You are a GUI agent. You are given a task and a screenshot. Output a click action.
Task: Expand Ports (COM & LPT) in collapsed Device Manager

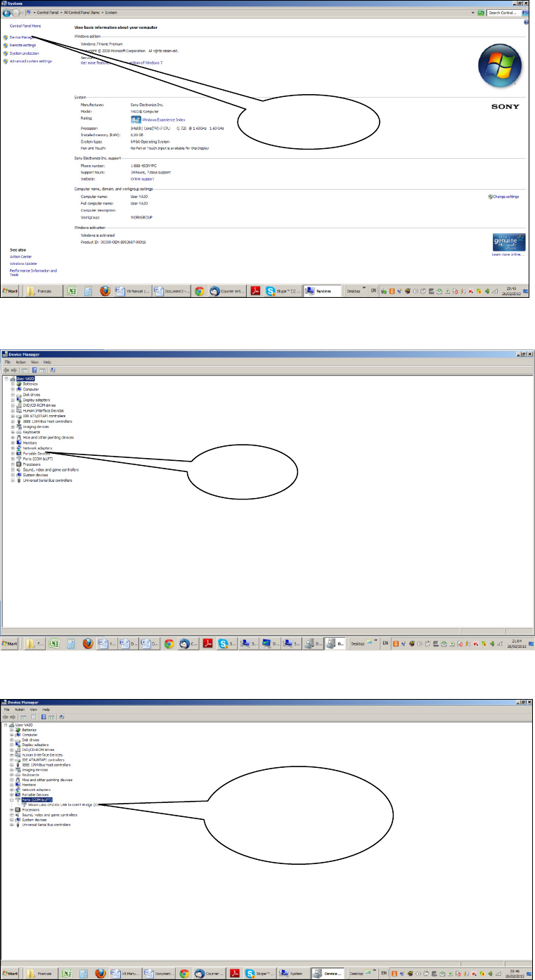pyautogui.click(x=13, y=459)
